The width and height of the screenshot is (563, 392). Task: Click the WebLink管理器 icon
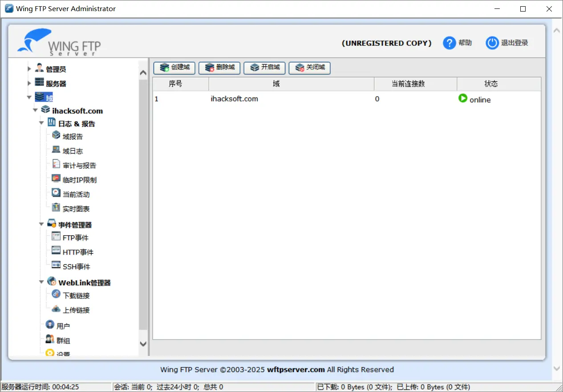(52, 282)
